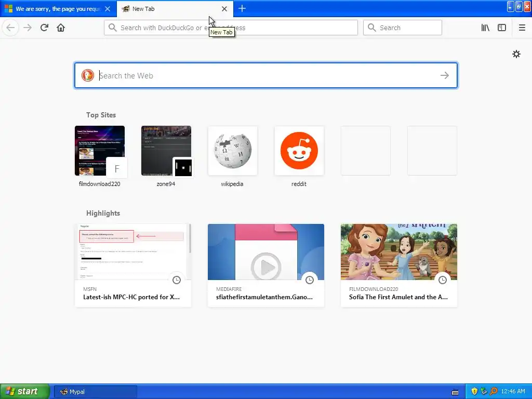Reload the current page

point(44,28)
